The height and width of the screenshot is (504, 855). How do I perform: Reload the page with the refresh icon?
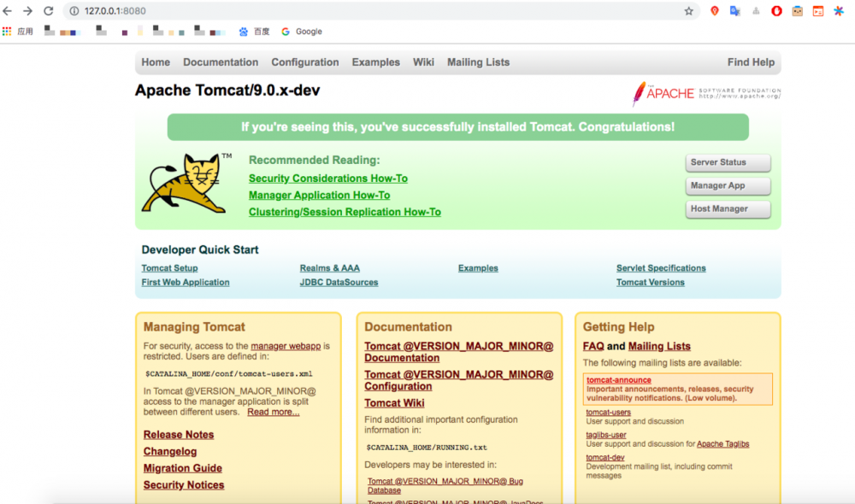click(50, 11)
